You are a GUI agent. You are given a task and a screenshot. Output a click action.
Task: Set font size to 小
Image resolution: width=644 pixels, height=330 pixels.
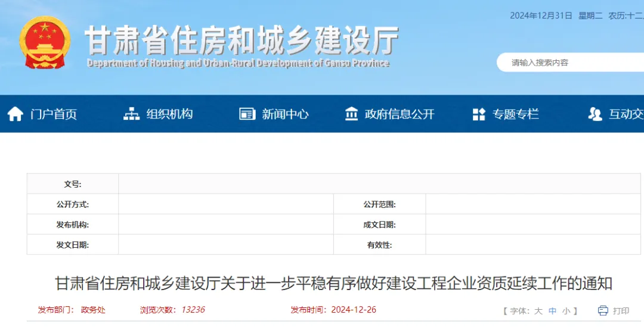click(566, 310)
